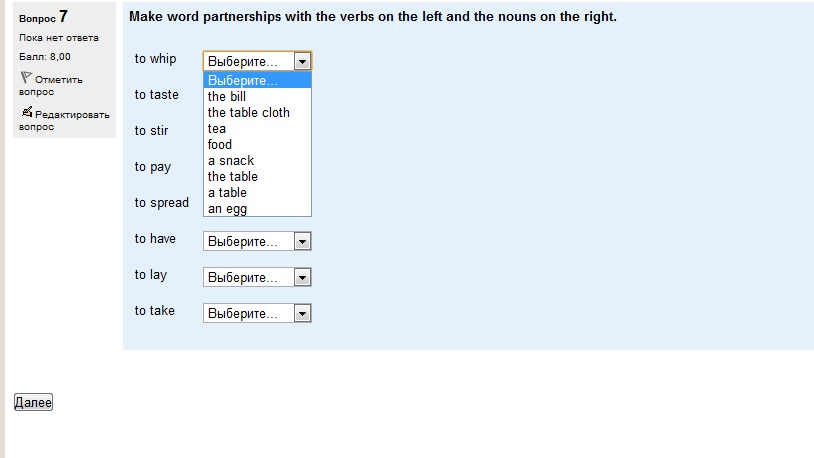Open the 'to lay' dropdown
This screenshot has width=814, height=458.
257,277
